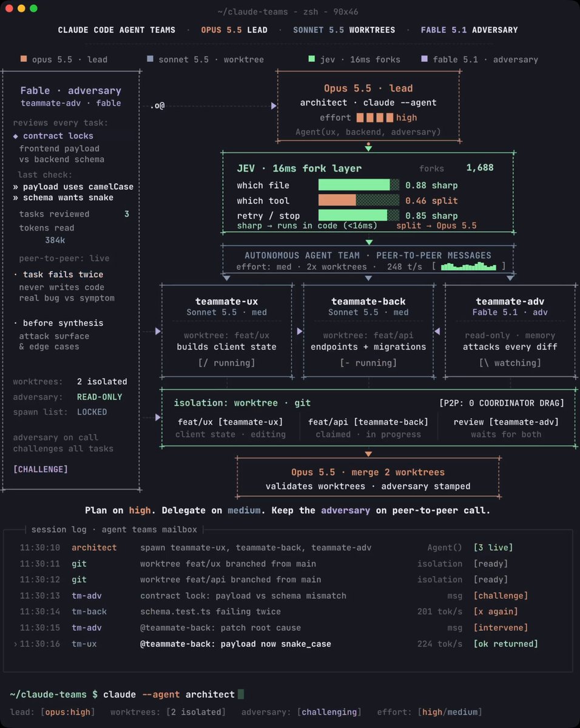Click feat/api [teammate-back] in isolation panel
The image size is (580, 728).
coord(368,422)
